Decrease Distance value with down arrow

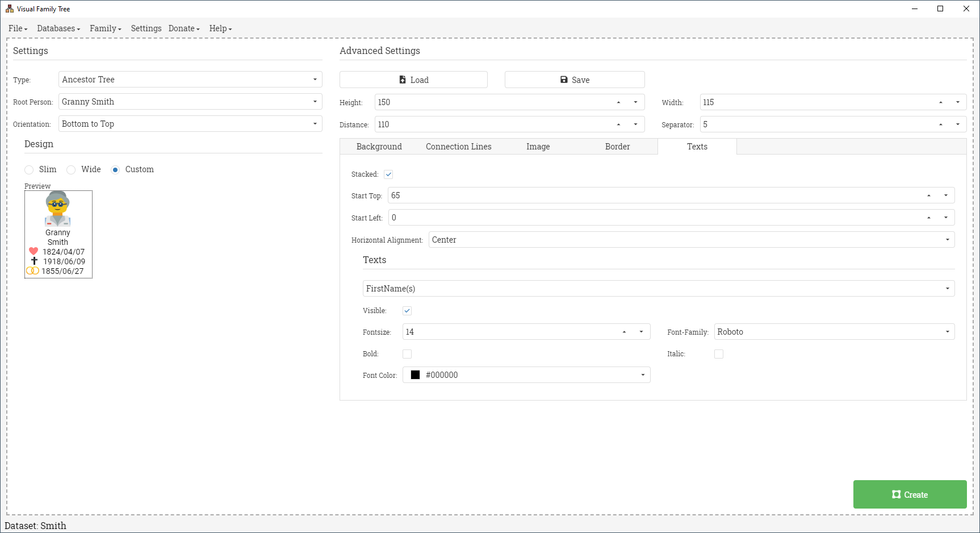click(635, 124)
